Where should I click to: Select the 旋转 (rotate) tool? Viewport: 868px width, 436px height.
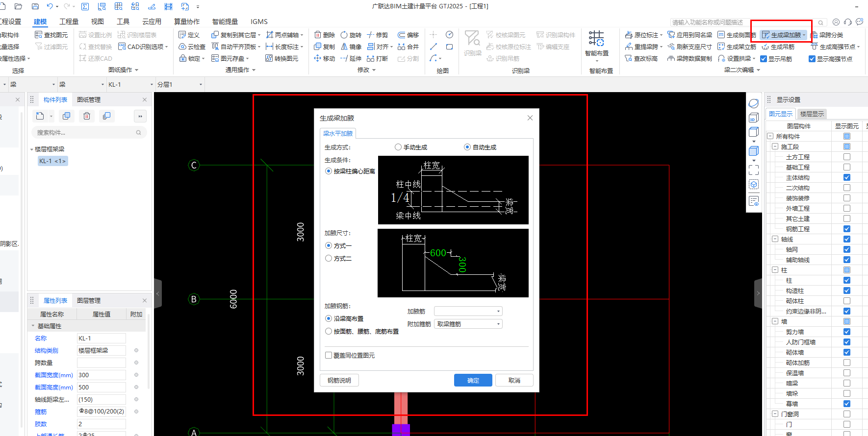coord(351,35)
